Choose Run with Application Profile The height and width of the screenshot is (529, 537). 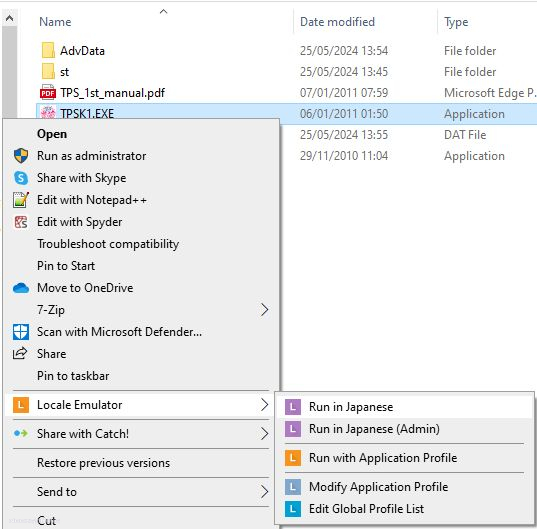[x=405, y=458]
